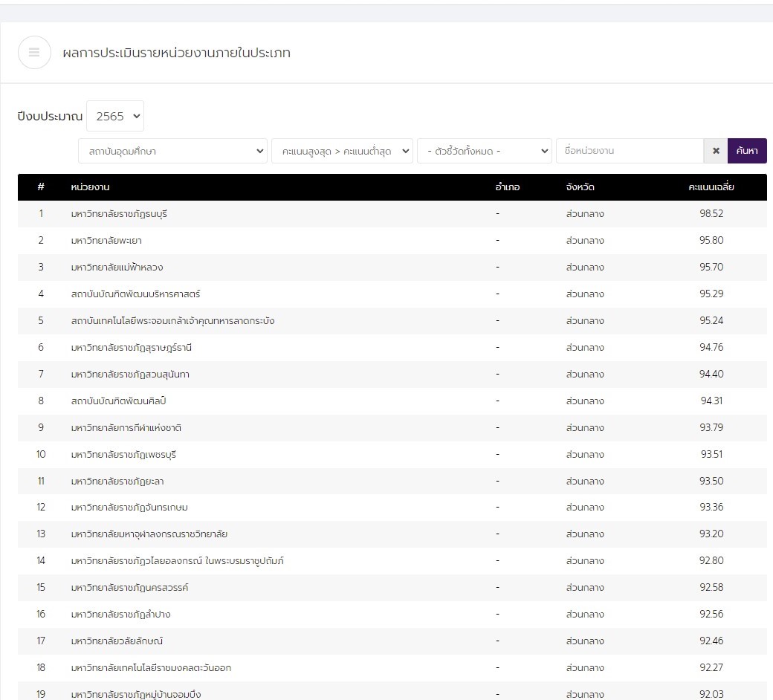The image size is (773, 700).
Task: Select row มหาวิทยาลัยราชภัฏหมู่บ้านจอมบึง
Action: tap(392, 691)
